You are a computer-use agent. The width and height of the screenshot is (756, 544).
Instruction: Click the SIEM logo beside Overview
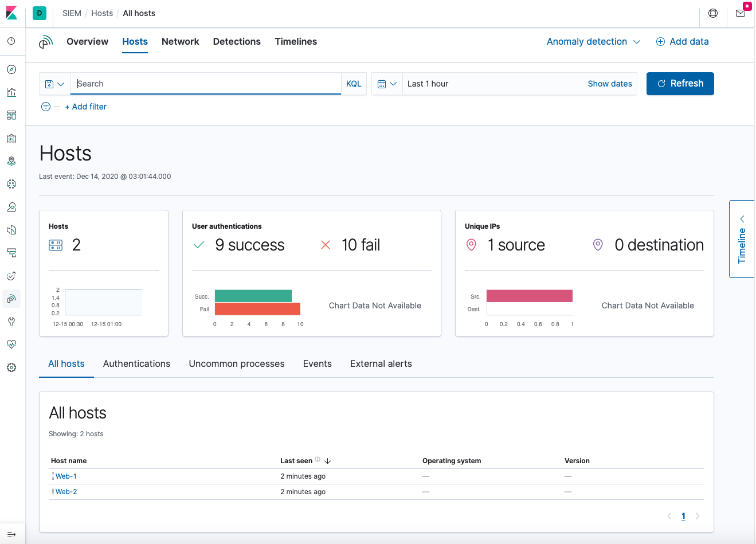46,42
